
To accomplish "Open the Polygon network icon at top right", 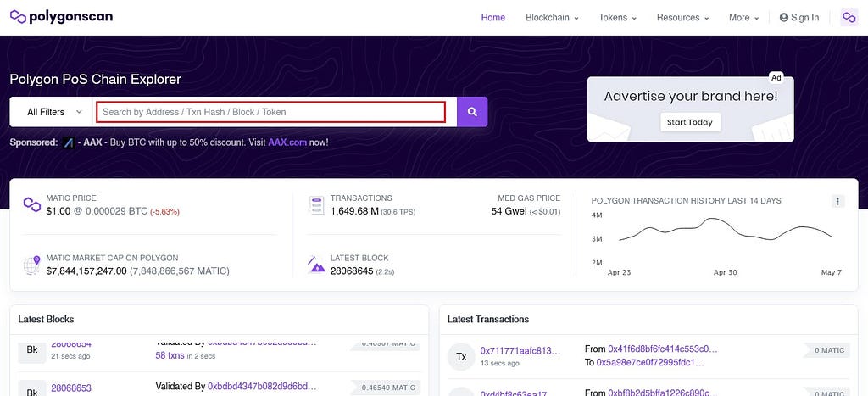I will tap(849, 18).
